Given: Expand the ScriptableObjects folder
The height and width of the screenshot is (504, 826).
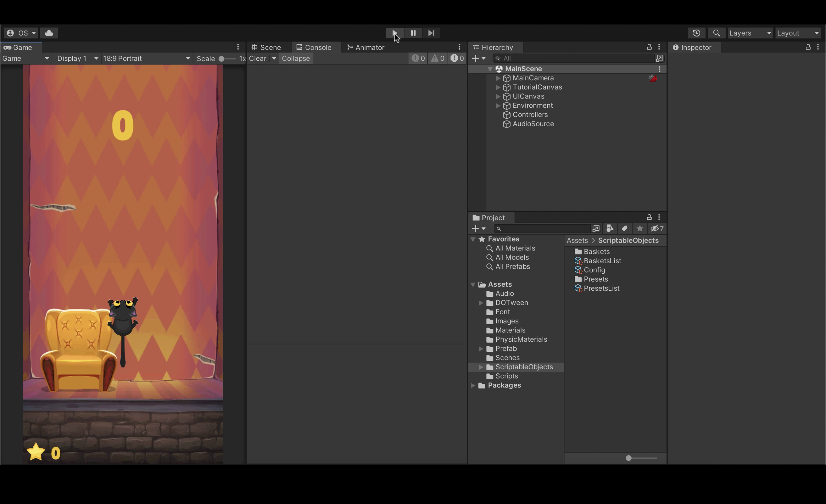Looking at the screenshot, I should pyautogui.click(x=480, y=367).
